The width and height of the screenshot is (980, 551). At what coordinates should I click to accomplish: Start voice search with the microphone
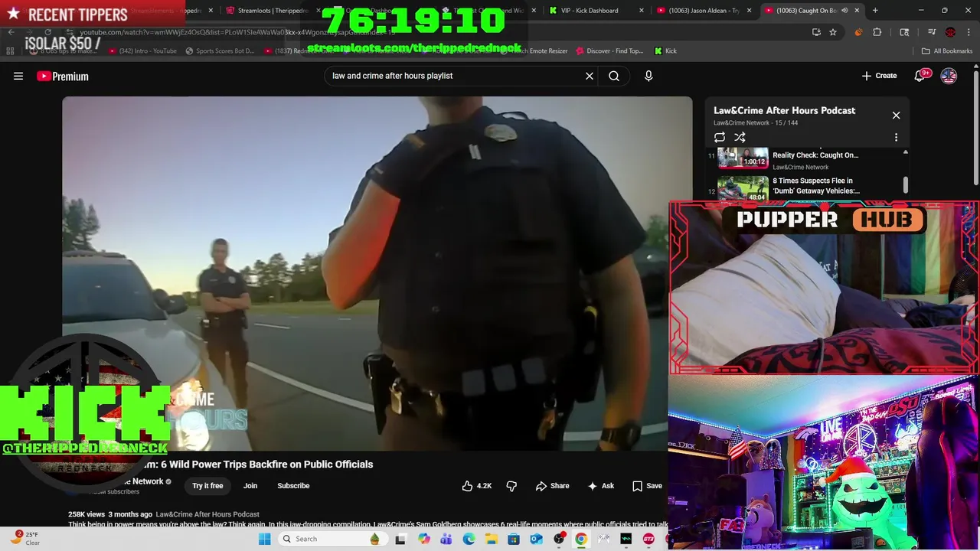[648, 76]
